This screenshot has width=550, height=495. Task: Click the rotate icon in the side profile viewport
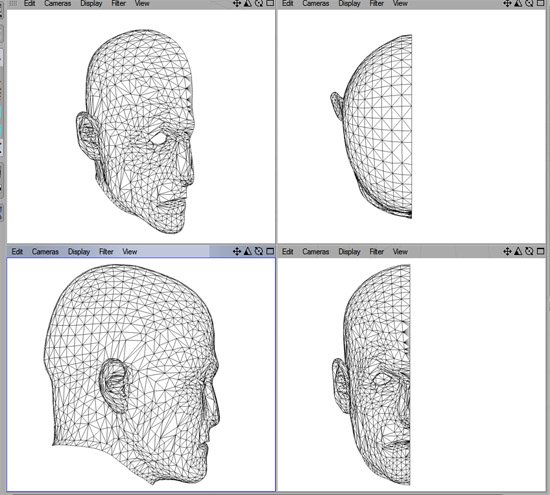[259, 251]
